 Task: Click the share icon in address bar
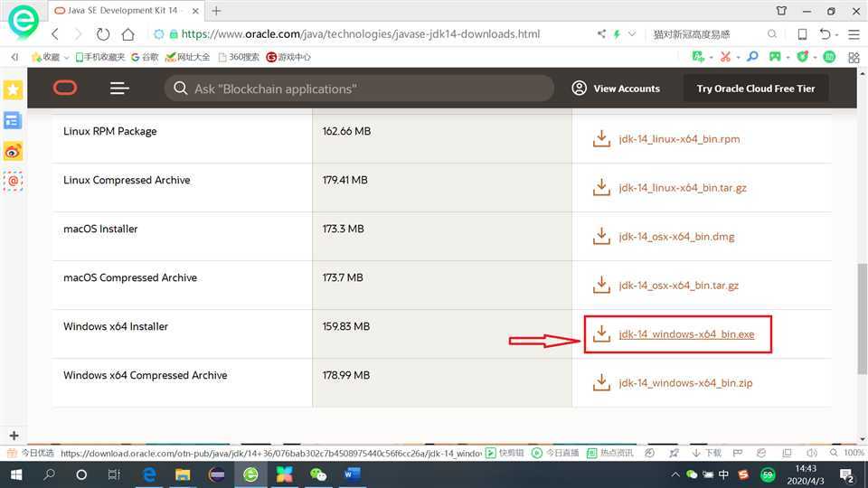click(x=602, y=33)
